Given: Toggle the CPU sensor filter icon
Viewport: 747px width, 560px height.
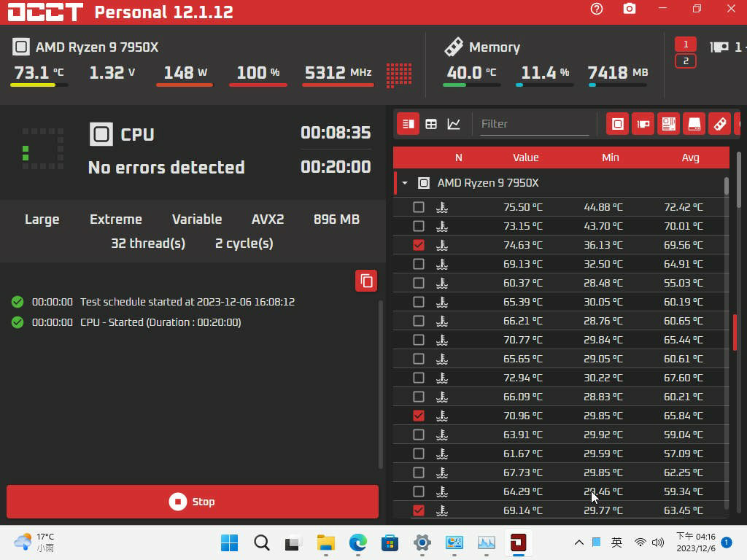Looking at the screenshot, I should [x=617, y=124].
